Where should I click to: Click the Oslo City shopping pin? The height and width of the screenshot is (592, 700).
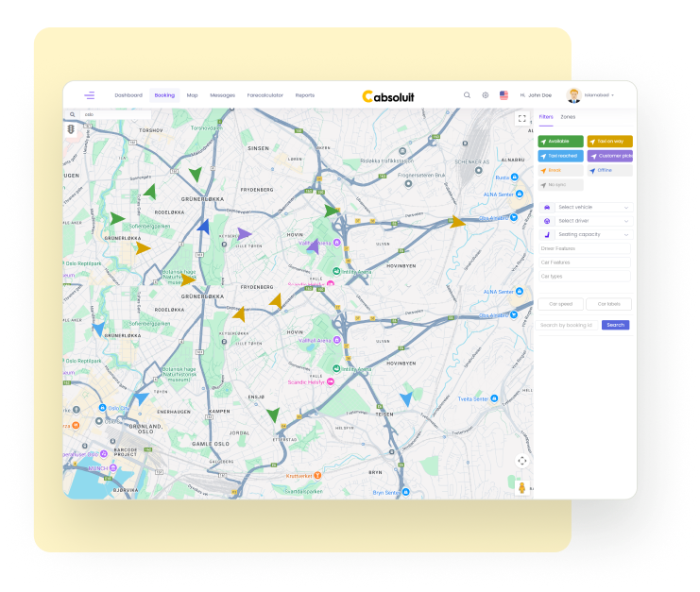tap(102, 408)
